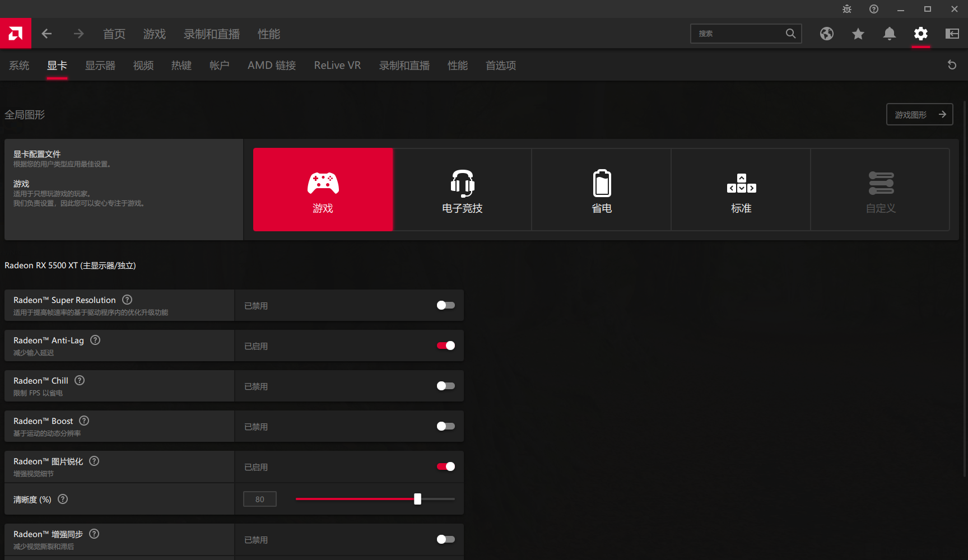Viewport: 968px width, 560px height.
Task: Open the 首选项 tab
Action: 501,66
